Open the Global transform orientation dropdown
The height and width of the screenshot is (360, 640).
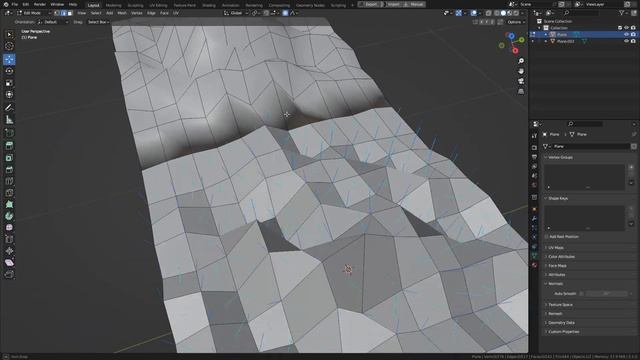point(236,13)
